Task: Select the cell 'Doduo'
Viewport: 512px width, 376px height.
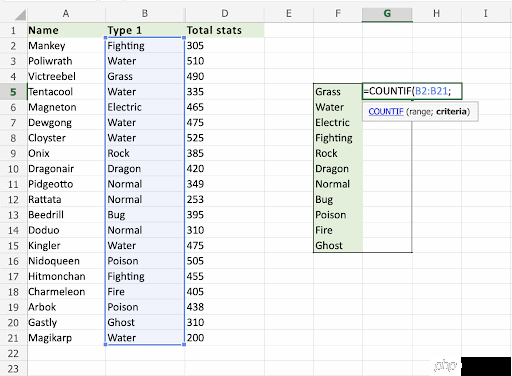Action: (x=66, y=230)
